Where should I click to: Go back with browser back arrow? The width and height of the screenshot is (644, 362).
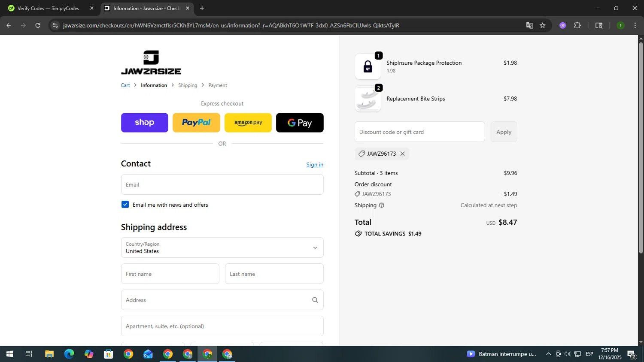tap(9, 25)
